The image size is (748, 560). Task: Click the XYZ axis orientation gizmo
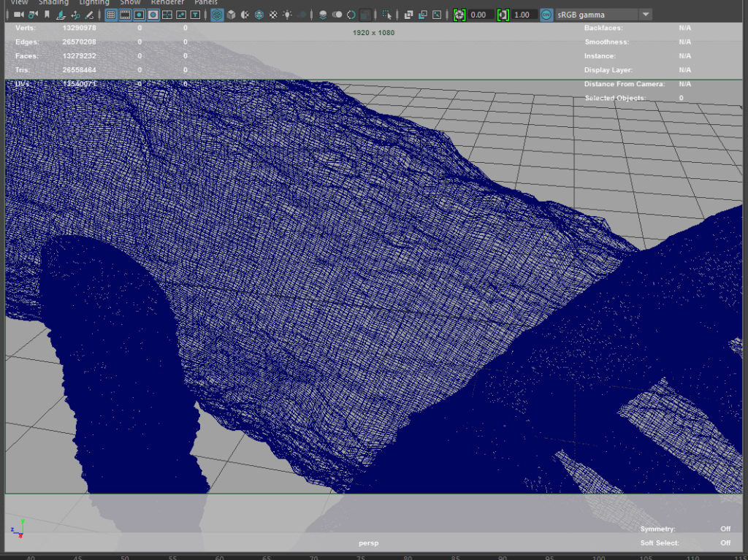(18, 529)
